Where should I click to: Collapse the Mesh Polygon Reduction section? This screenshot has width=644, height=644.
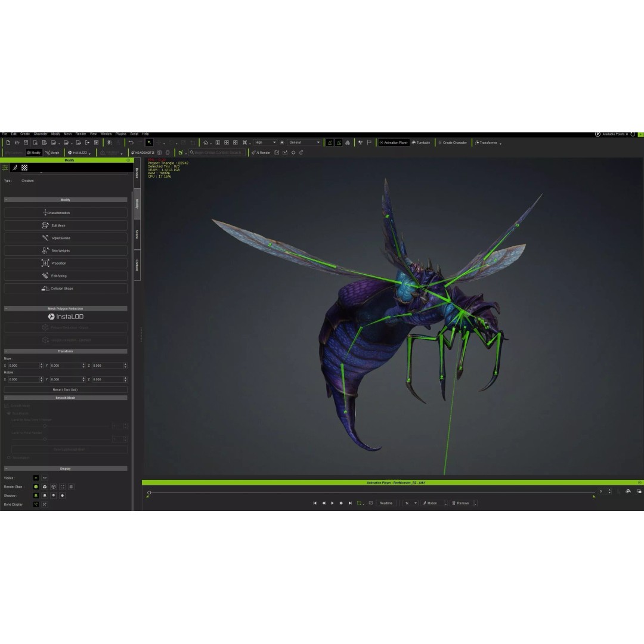point(66,308)
